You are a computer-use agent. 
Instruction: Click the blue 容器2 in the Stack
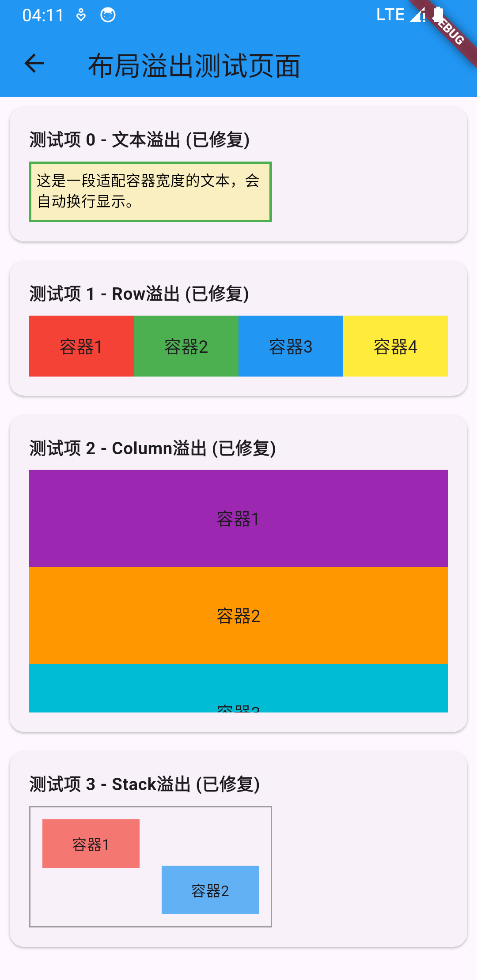click(210, 889)
